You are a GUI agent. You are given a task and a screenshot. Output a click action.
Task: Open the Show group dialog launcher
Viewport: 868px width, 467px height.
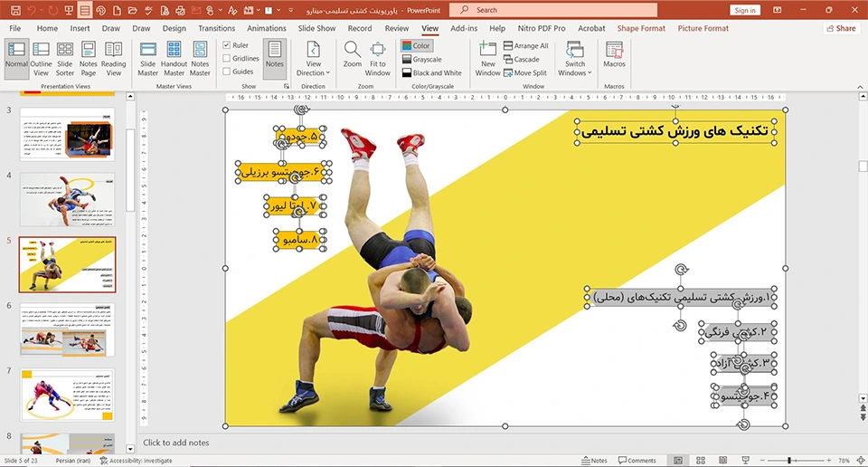(x=287, y=86)
